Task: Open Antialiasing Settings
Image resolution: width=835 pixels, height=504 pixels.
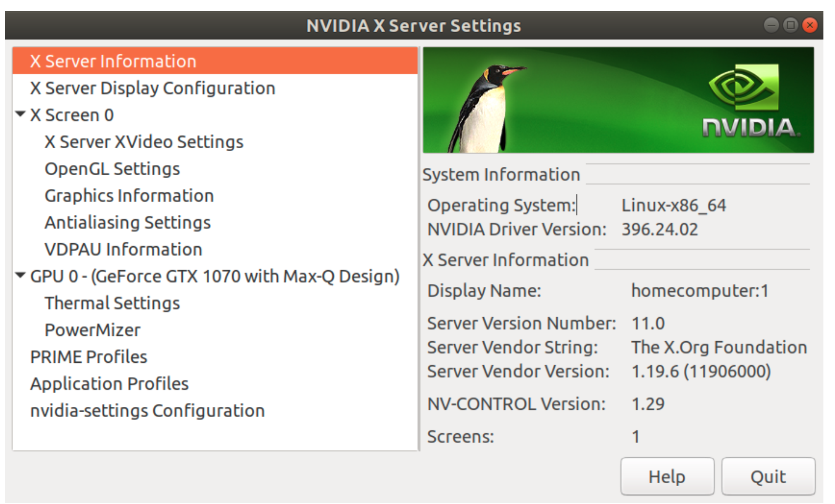Action: (x=127, y=223)
